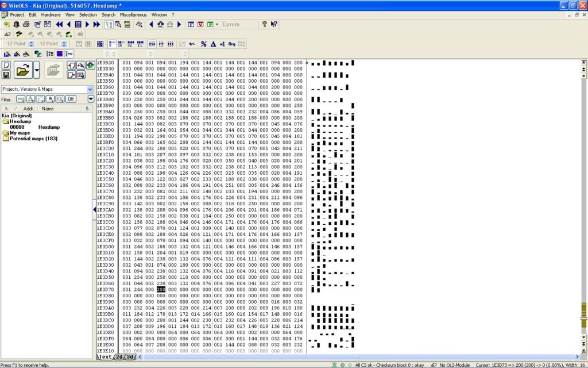
Task: Click the 1E3DA0 address row label
Action: (x=106, y=308)
